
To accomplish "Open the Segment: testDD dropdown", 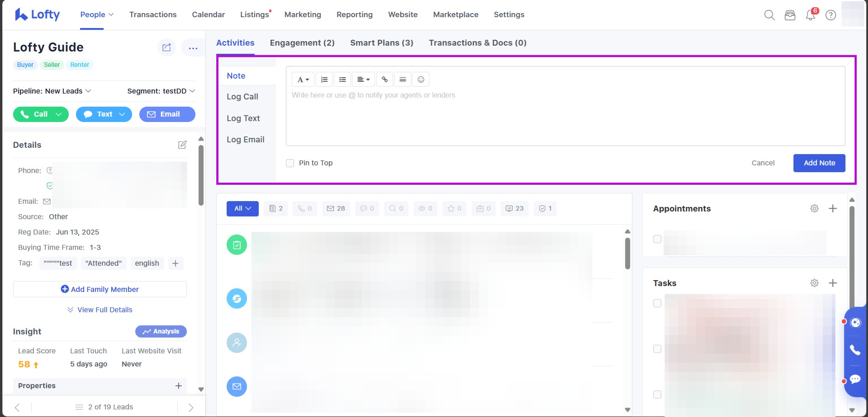I will [161, 91].
